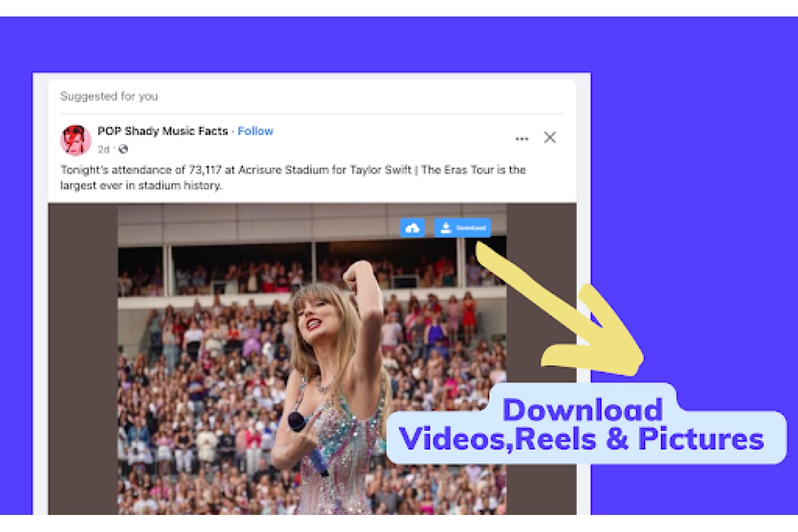798x532 pixels.
Task: Open POP Shady Music Facts profile picture
Action: pos(76,140)
